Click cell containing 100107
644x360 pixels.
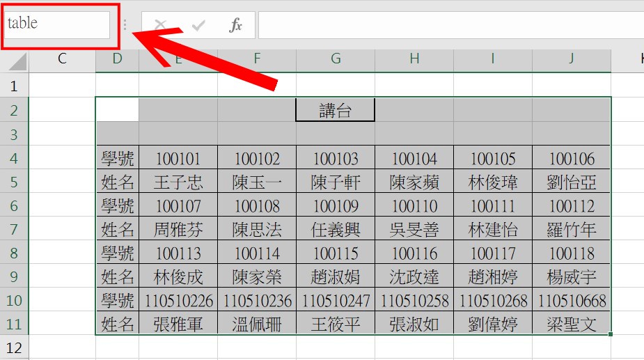click(178, 205)
